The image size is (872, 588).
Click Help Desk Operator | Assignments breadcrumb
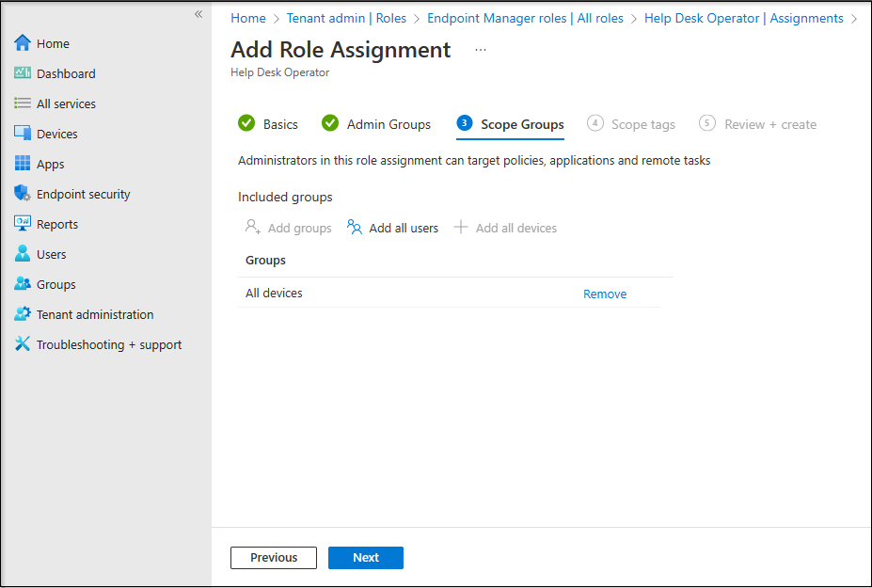(x=743, y=19)
